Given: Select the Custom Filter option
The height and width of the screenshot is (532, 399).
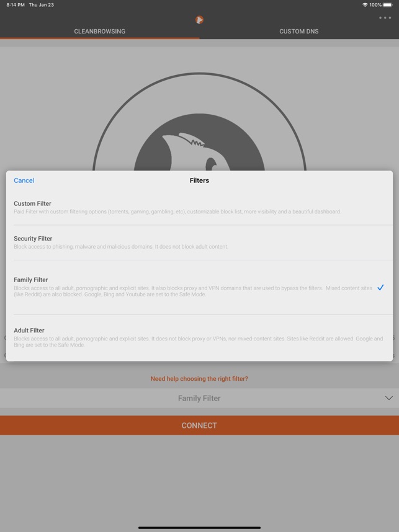Looking at the screenshot, I should (x=199, y=207).
